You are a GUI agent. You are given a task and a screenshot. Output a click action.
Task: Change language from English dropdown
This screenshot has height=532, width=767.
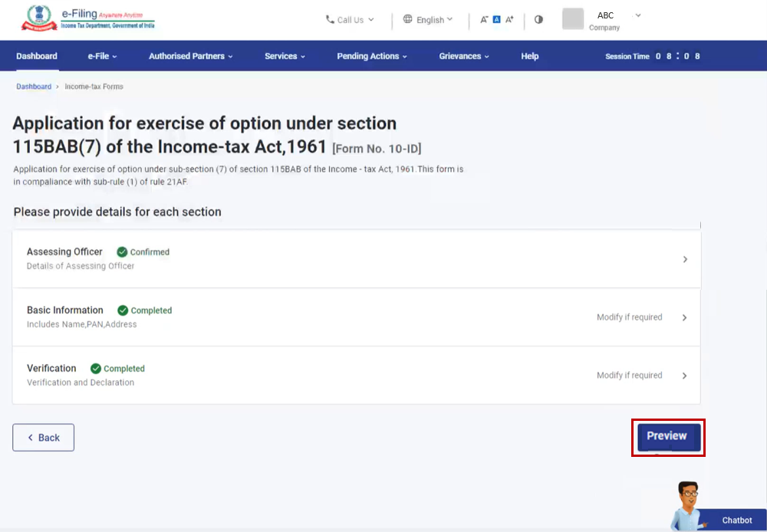[428, 20]
